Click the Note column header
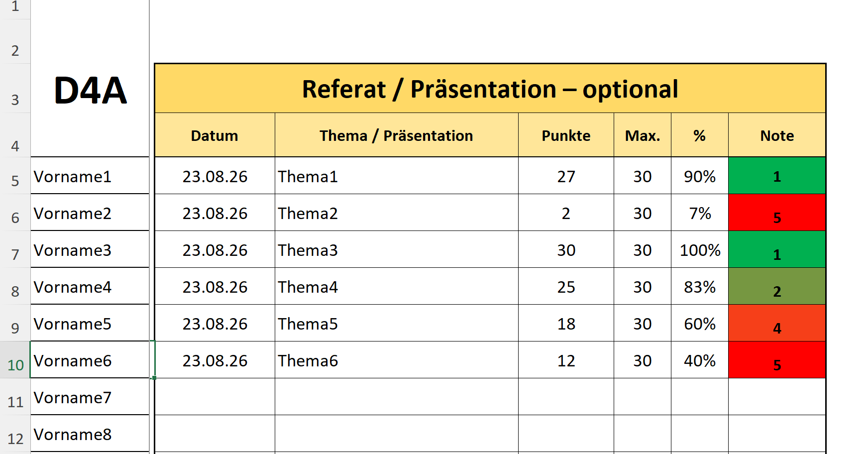Screen dimensions: 868x454 pos(777,135)
